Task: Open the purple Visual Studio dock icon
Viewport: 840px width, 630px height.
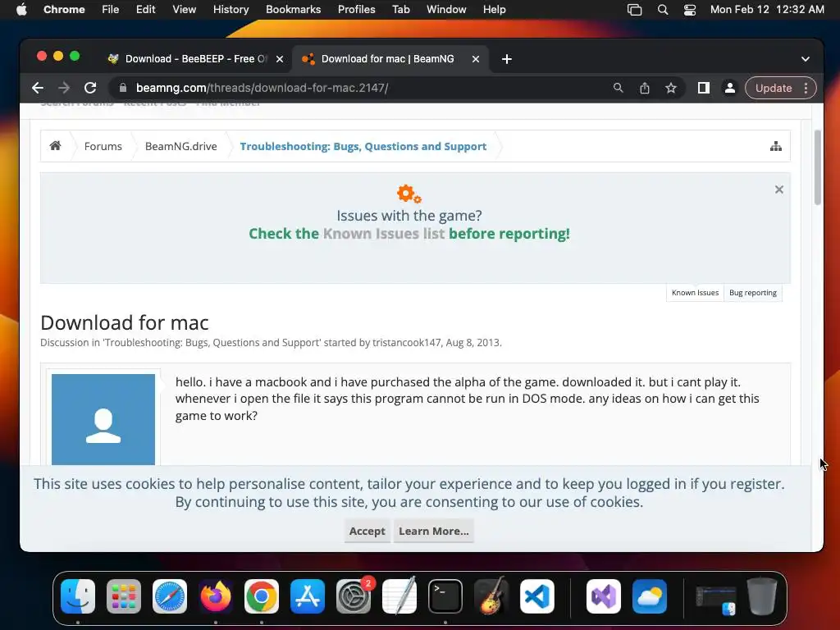Action: (x=604, y=596)
